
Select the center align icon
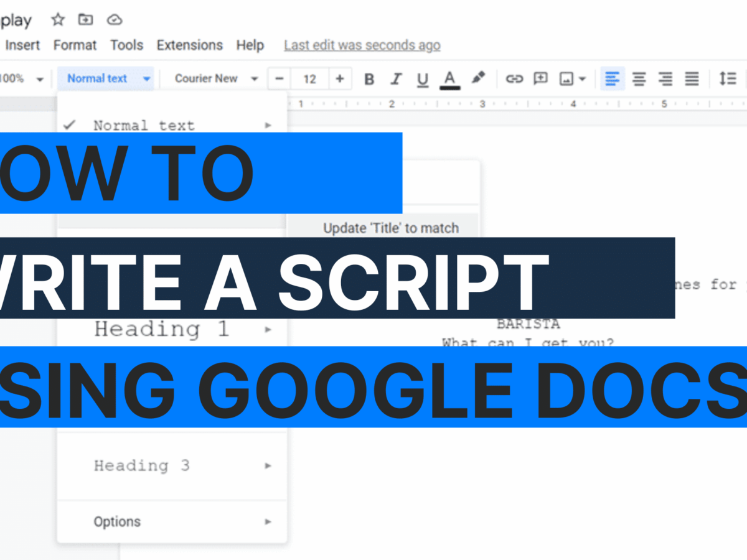point(639,79)
